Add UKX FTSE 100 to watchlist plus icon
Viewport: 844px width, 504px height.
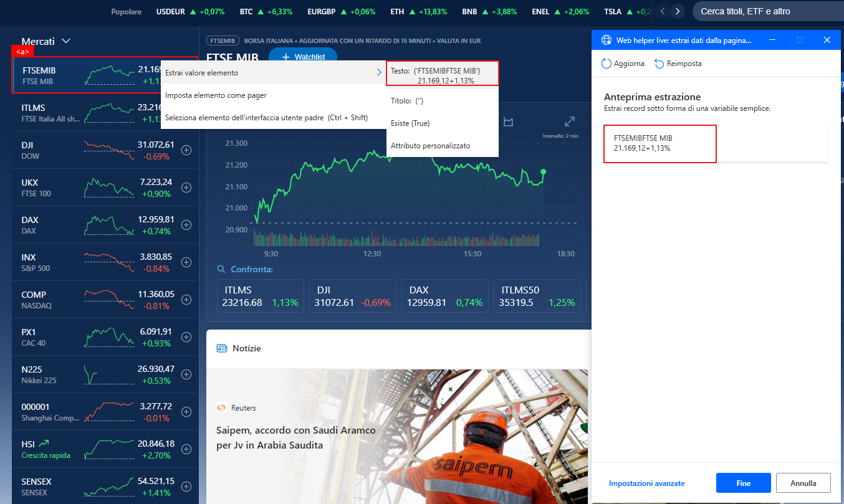tap(186, 188)
